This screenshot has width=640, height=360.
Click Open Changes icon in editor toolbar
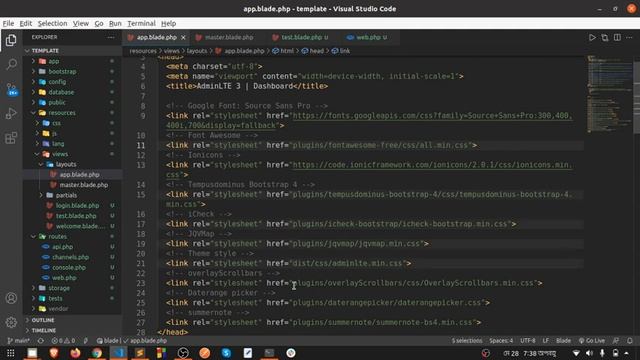tap(604, 38)
